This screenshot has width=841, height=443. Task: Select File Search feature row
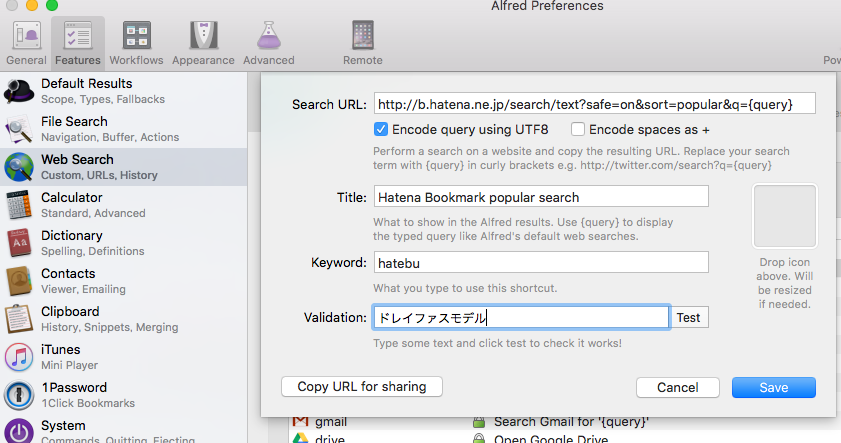point(123,129)
